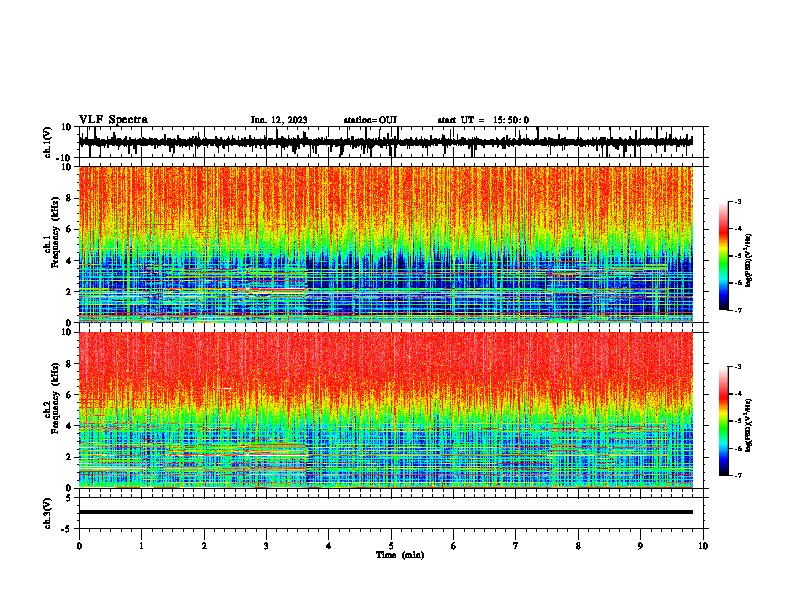Click the "ch.3(V)" axis label

[48, 513]
